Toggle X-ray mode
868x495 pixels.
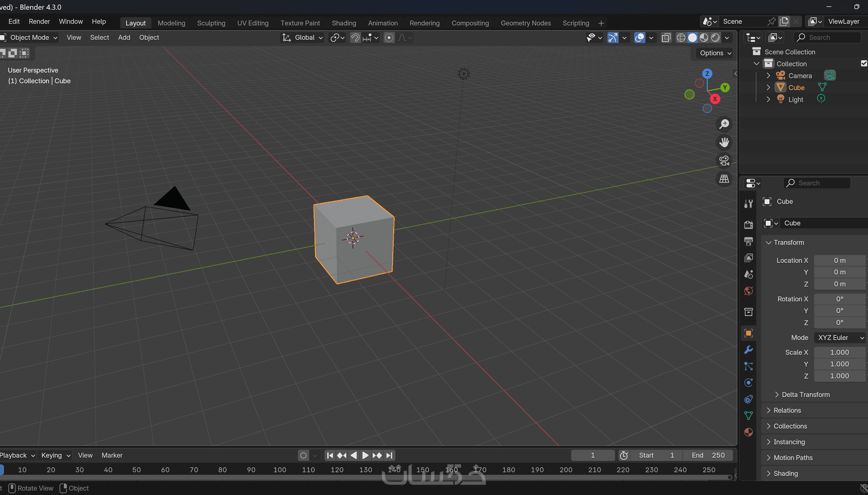point(666,37)
